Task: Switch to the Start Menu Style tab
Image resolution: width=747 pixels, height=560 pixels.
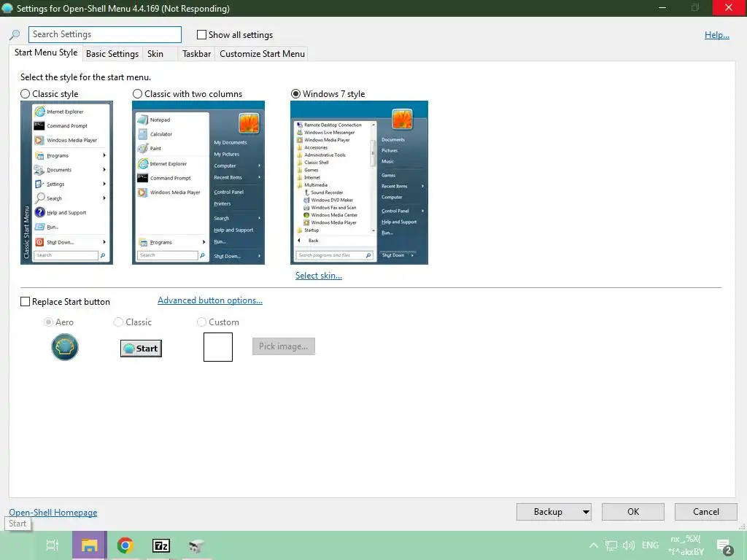Action: point(46,52)
